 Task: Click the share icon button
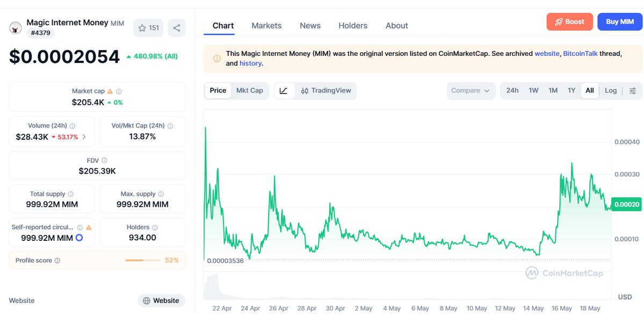click(x=177, y=28)
